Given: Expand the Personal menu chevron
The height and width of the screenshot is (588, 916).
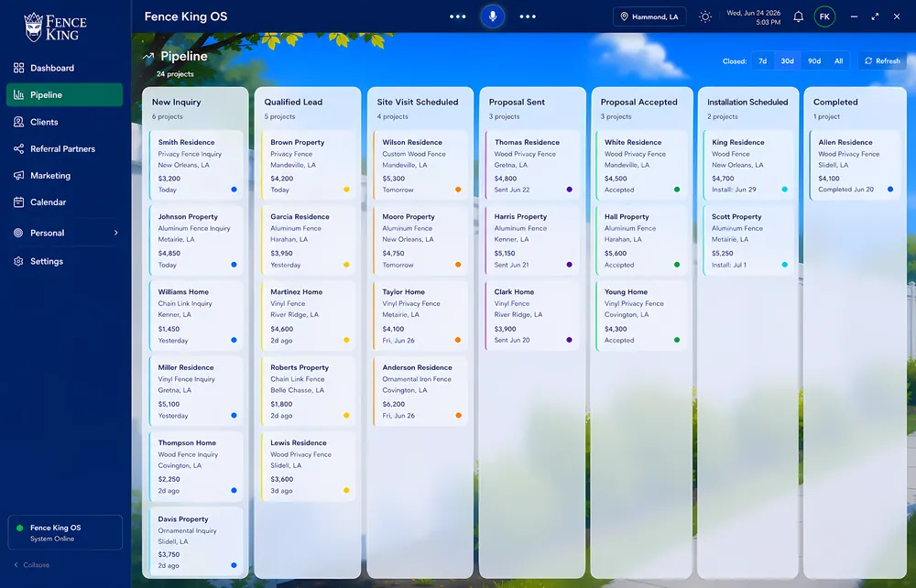Looking at the screenshot, I should coord(115,233).
